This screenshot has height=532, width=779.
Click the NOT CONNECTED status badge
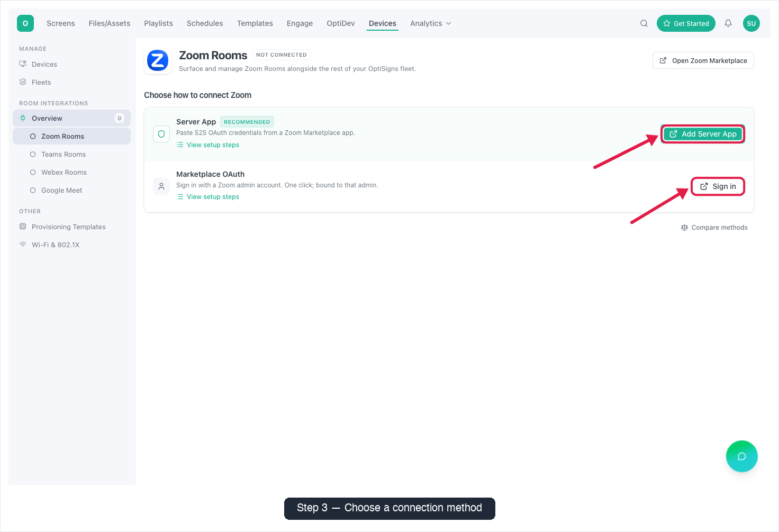click(x=282, y=55)
